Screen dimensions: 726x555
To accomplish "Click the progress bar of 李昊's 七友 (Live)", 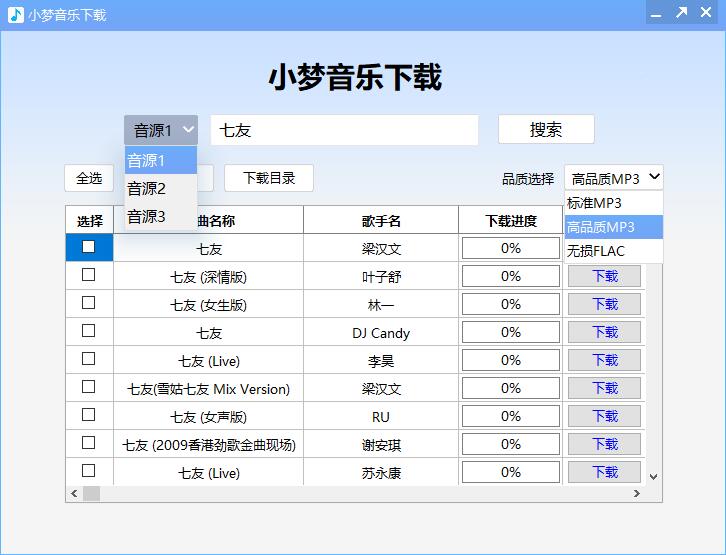I will (x=510, y=360).
